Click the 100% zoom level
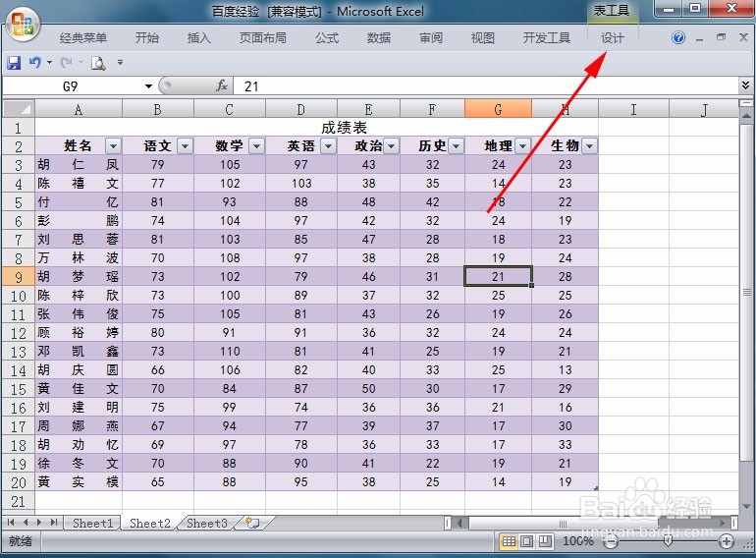Viewport: 756px width, 558px height. pos(577,541)
